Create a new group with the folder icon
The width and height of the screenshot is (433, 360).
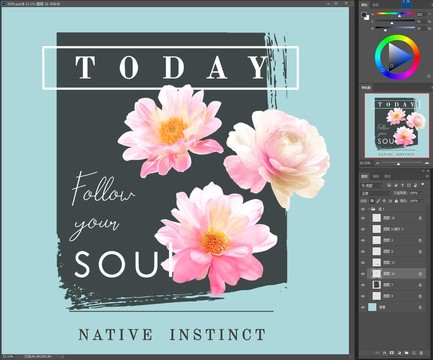tap(406, 353)
